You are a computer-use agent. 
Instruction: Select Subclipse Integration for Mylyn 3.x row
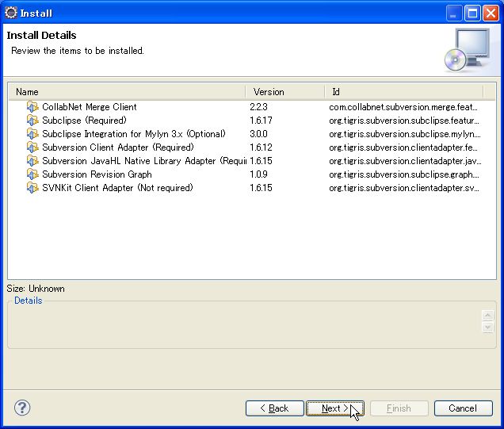(x=252, y=134)
